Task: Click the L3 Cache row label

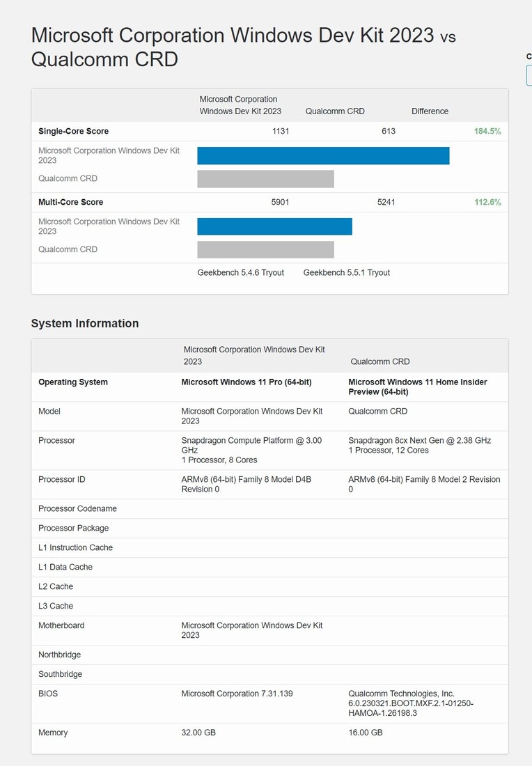Action: point(56,606)
